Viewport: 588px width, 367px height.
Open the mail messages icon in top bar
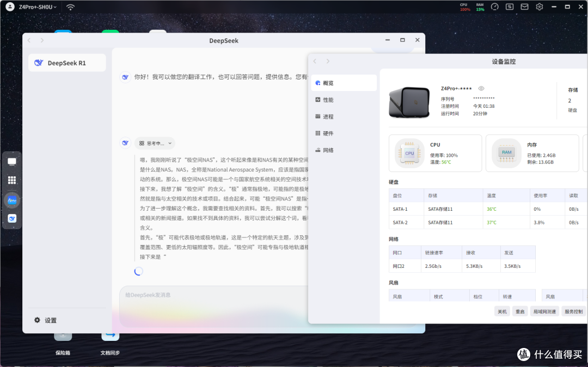click(524, 7)
